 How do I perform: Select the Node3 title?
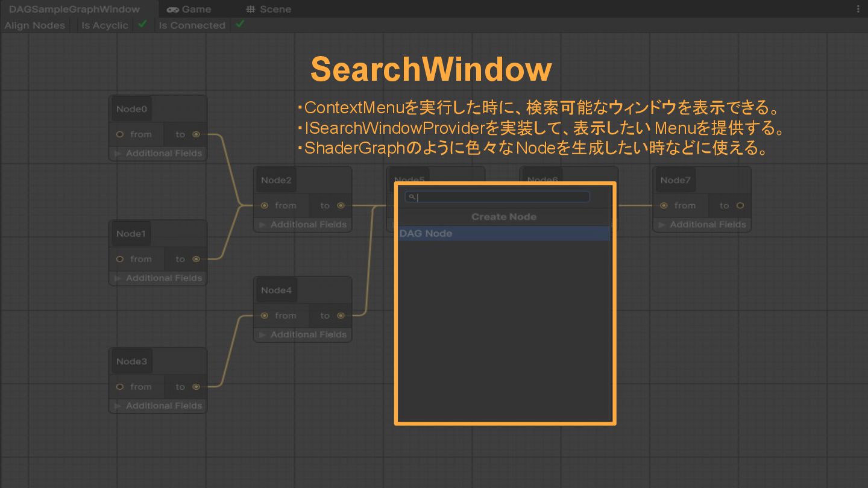coord(131,361)
